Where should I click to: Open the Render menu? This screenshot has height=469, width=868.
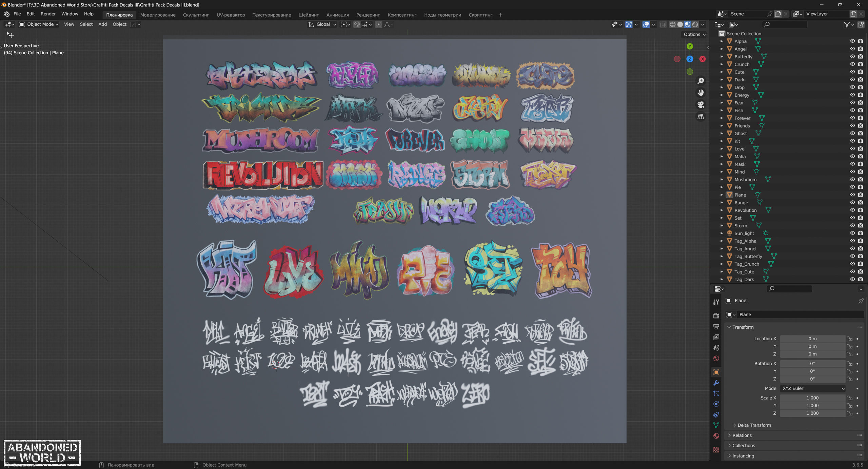tap(48, 14)
